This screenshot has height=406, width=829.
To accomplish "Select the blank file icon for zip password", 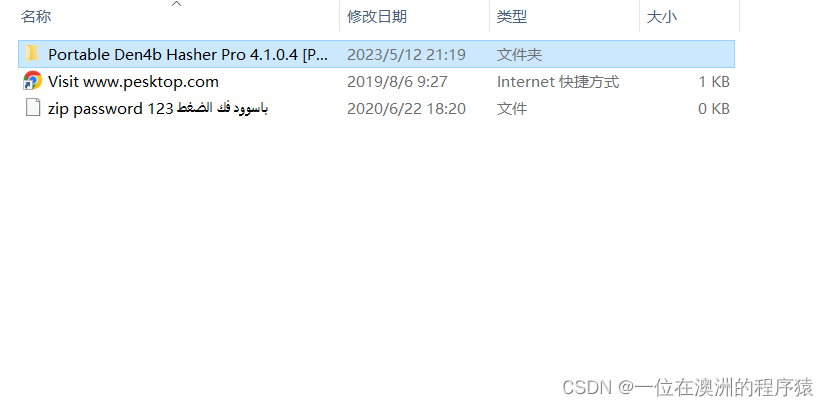I will [x=33, y=108].
